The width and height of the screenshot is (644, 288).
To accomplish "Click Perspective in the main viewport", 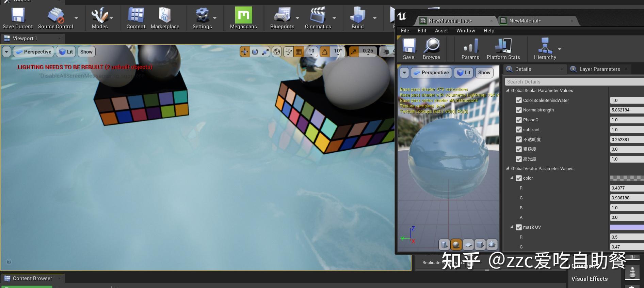I will 34,52.
